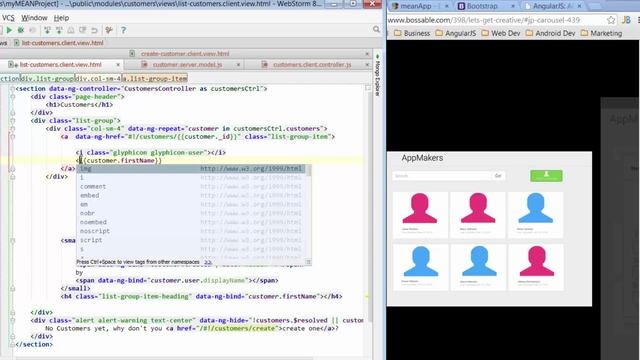Viewport: 640px width, 360px height.
Task: Click the '>>' link in completion hint
Action: pyautogui.click(x=208, y=262)
